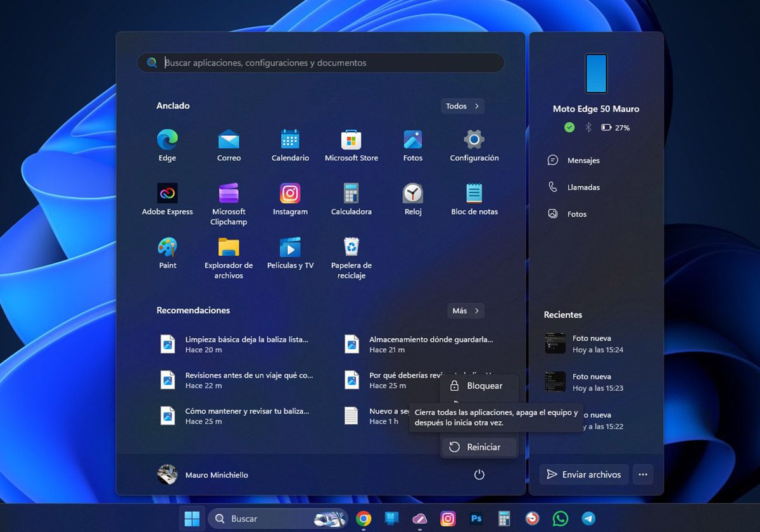Open Photoshop from the taskbar

(x=476, y=518)
